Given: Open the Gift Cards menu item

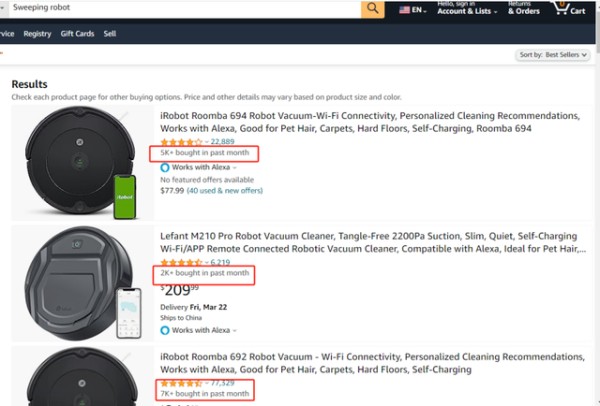Looking at the screenshot, I should (x=77, y=34).
